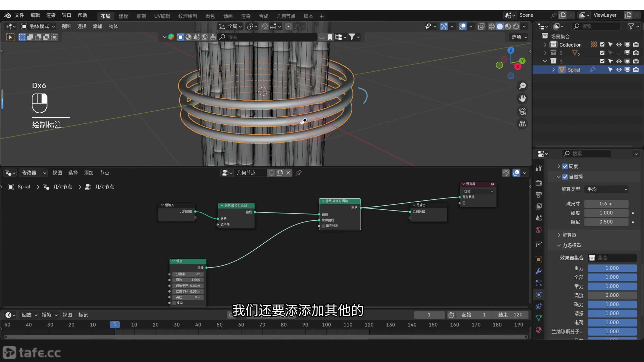Toggle the 反向 checkbox on spiral node
This screenshot has height=362, width=644.
174,303
